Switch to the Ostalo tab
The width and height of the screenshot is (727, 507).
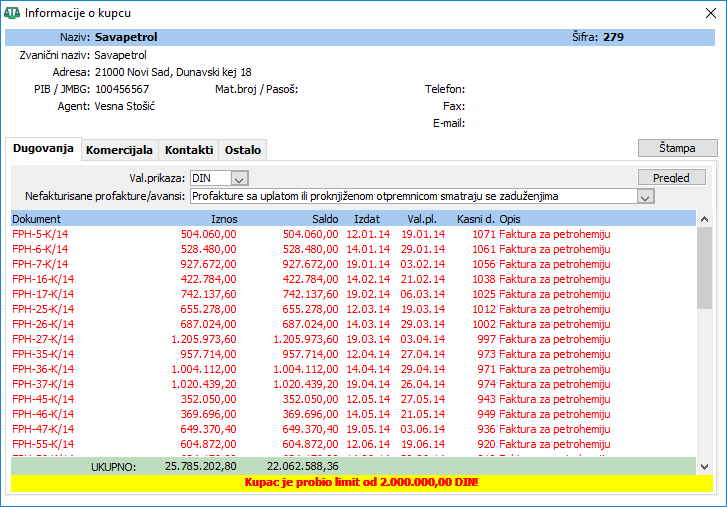point(242,150)
